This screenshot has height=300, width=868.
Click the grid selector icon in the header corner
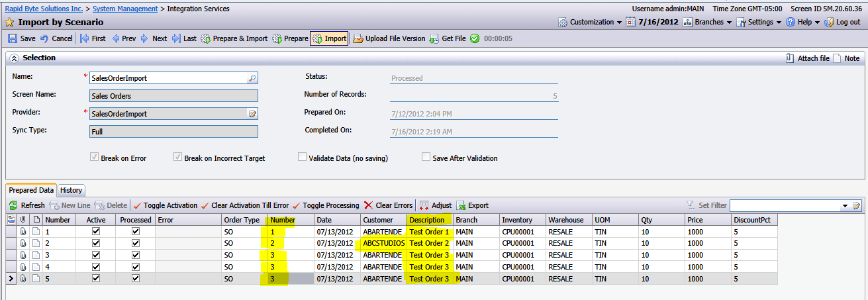(11, 219)
